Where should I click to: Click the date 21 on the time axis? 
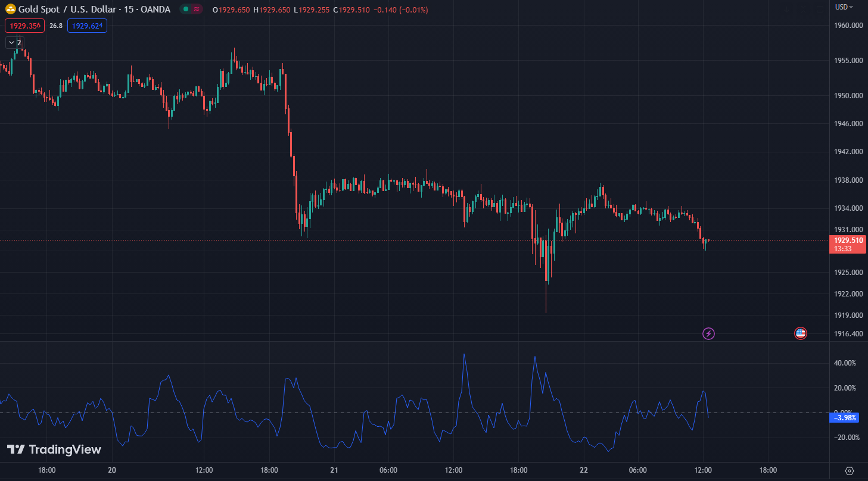[x=334, y=470]
